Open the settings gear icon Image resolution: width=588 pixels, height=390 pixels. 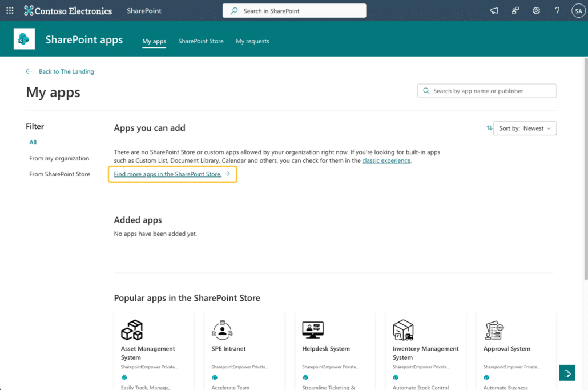[536, 10]
